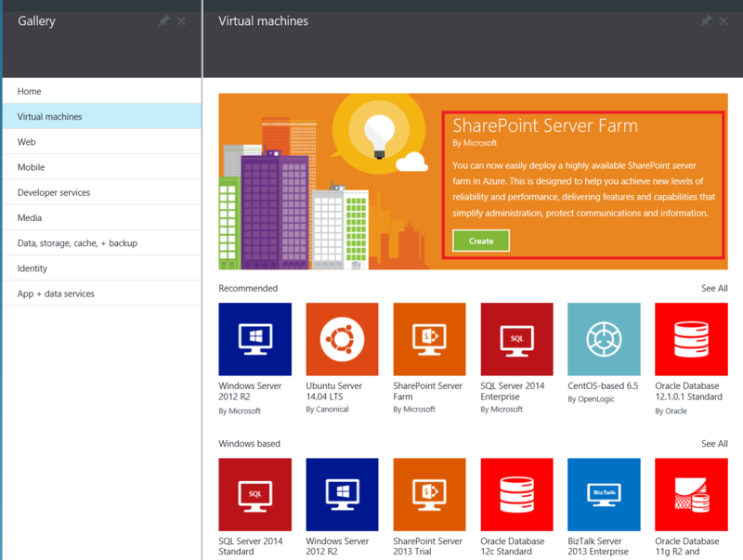Select the SQL Server 2014 Standard tile

(253, 494)
